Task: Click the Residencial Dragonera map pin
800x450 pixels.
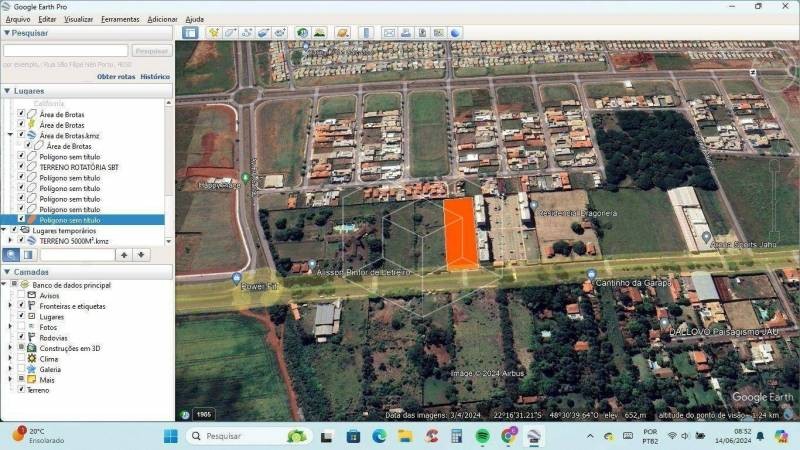Action: point(534,205)
